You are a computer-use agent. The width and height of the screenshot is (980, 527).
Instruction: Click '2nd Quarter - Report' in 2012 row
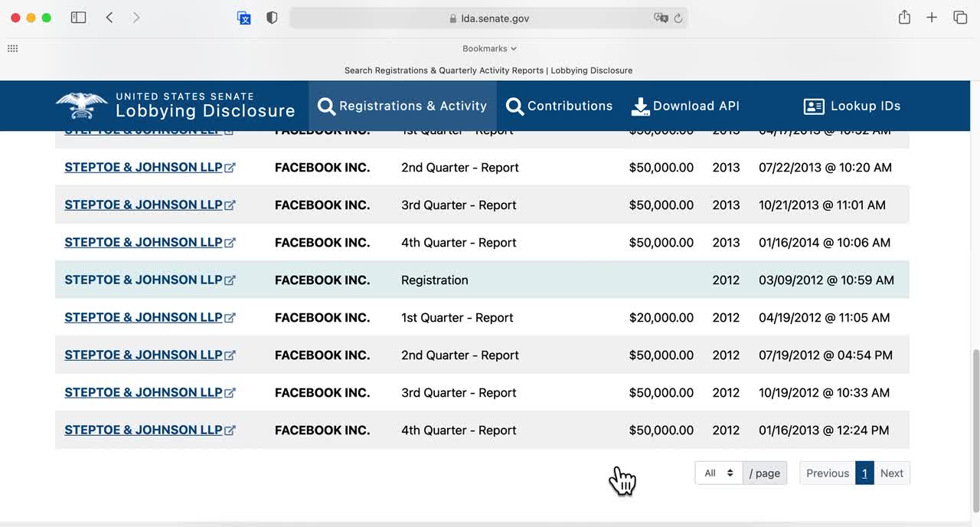[460, 355]
